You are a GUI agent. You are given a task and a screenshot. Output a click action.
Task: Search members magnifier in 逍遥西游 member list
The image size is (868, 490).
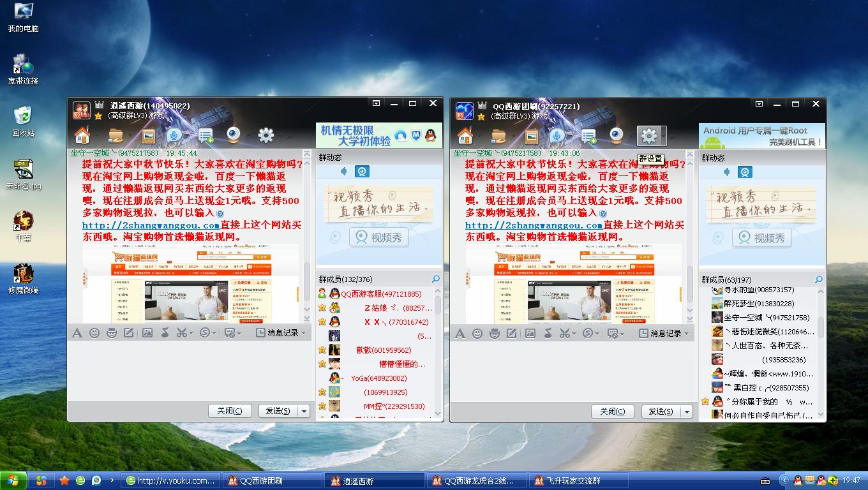click(x=436, y=279)
